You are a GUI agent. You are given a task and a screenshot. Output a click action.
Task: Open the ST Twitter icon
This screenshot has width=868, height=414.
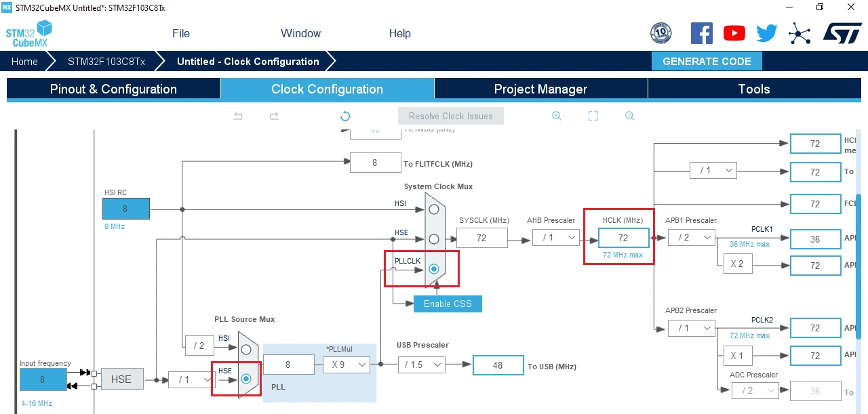click(x=766, y=33)
